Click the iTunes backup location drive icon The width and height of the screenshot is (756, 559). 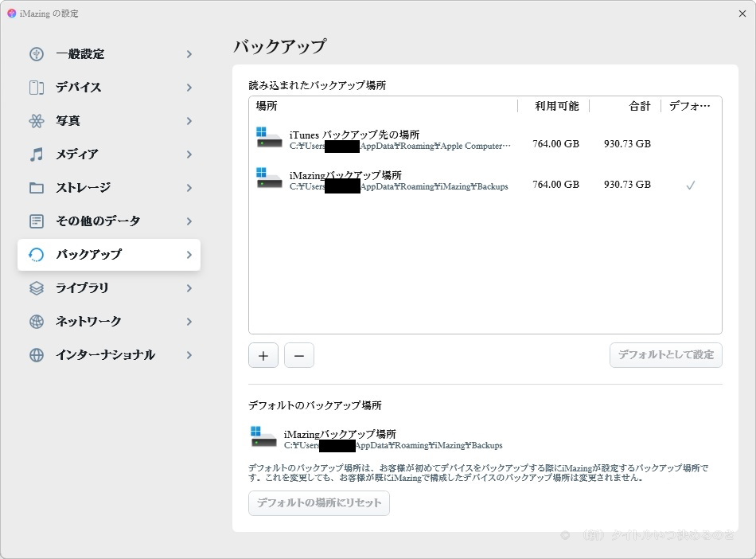[269, 138]
